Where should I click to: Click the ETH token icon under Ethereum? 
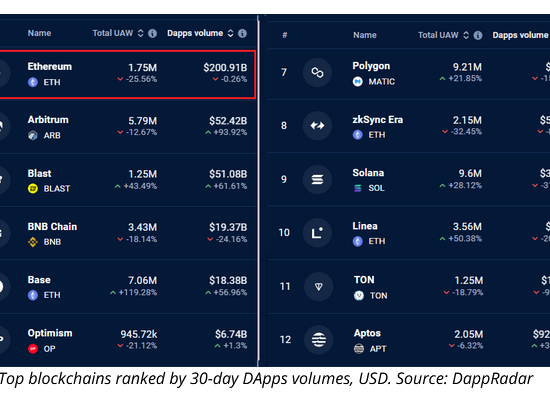33,82
